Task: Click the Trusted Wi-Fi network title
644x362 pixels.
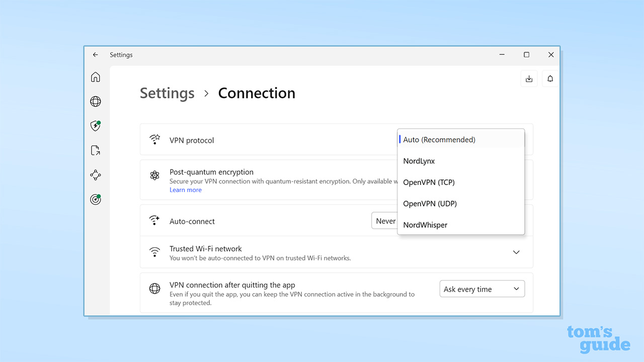Action: (206, 249)
